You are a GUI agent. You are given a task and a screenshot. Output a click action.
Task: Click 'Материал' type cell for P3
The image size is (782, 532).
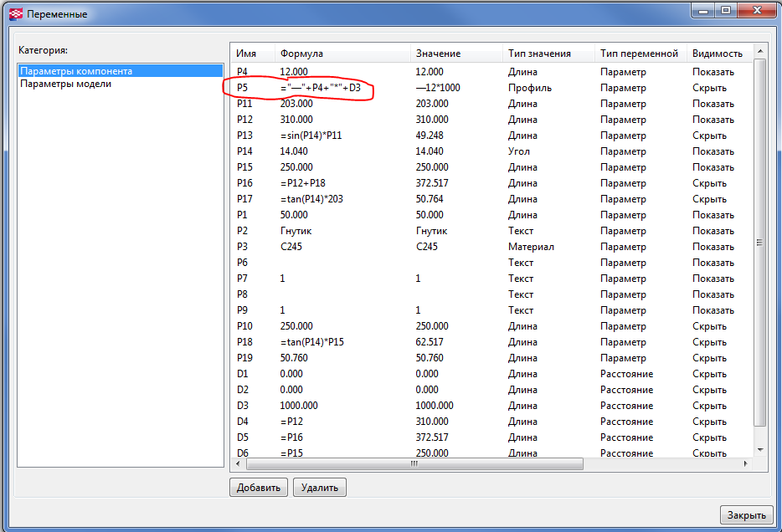click(531, 247)
